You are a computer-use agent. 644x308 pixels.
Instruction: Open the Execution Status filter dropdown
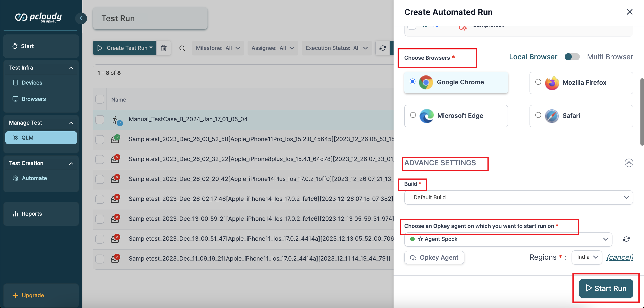(337, 48)
